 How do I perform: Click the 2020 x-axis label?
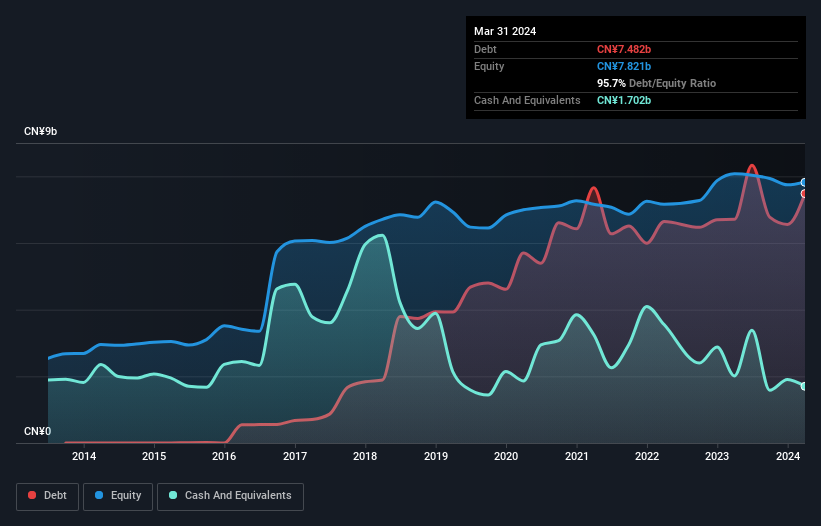point(506,456)
